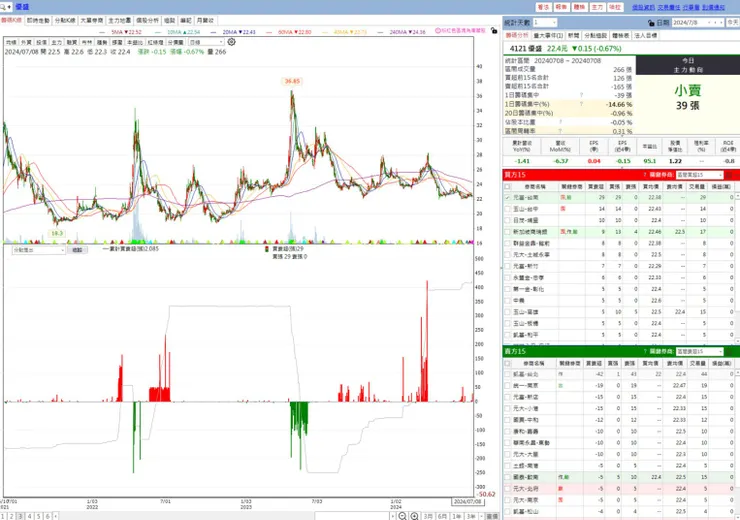Open date picker dropdown arrow
Screen dimensions: 740x520
[709, 23]
